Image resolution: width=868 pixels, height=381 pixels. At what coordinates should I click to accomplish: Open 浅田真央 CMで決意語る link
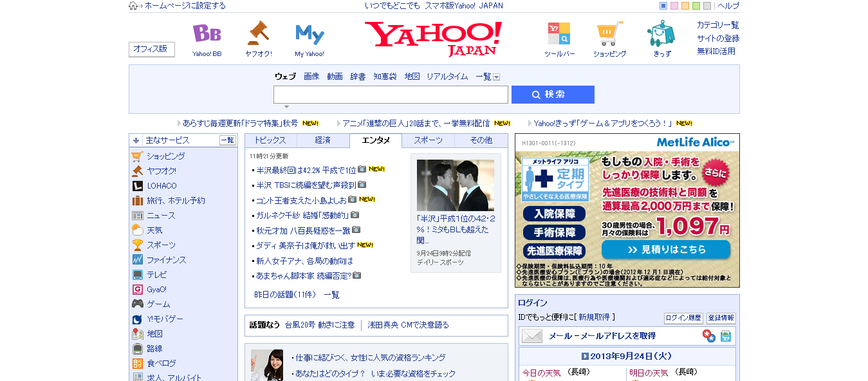coord(408,325)
